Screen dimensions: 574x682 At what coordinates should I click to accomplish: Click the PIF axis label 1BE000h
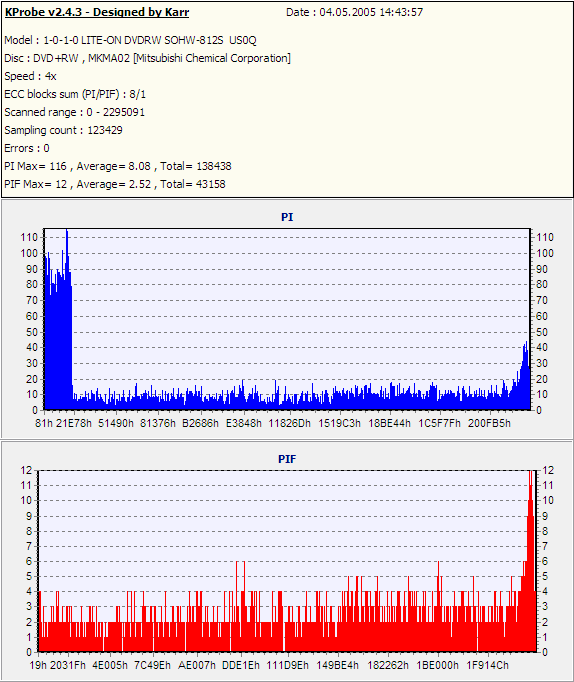(437, 665)
